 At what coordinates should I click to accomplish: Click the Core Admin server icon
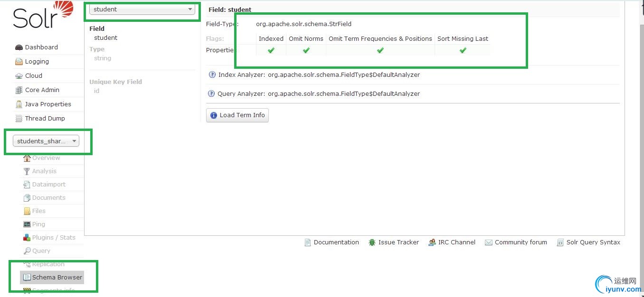(x=19, y=90)
